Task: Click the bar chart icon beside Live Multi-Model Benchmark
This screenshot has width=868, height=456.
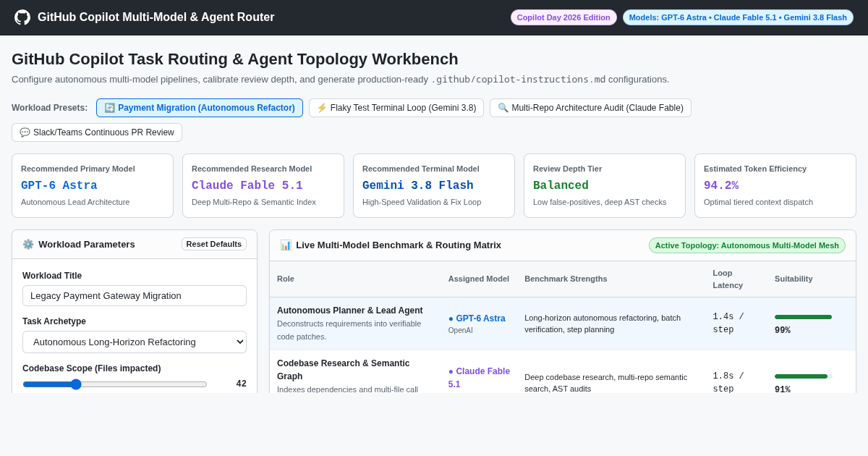Action: pyautogui.click(x=286, y=245)
